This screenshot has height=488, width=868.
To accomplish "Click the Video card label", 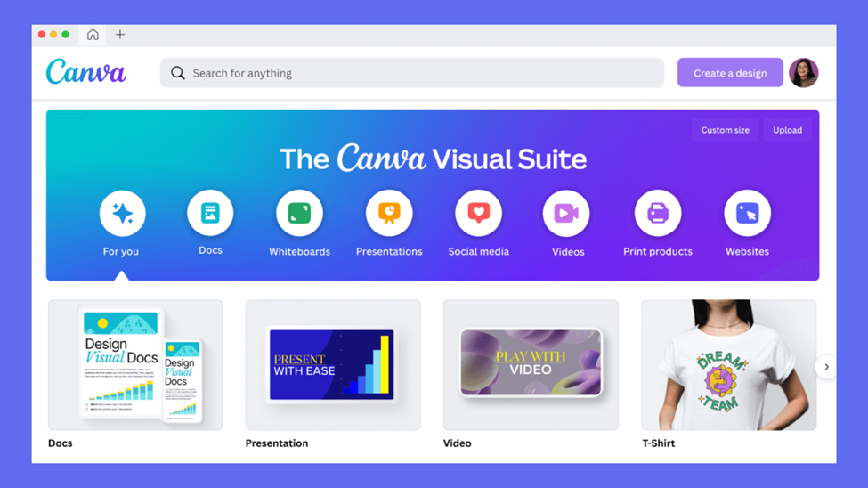I will click(x=458, y=443).
